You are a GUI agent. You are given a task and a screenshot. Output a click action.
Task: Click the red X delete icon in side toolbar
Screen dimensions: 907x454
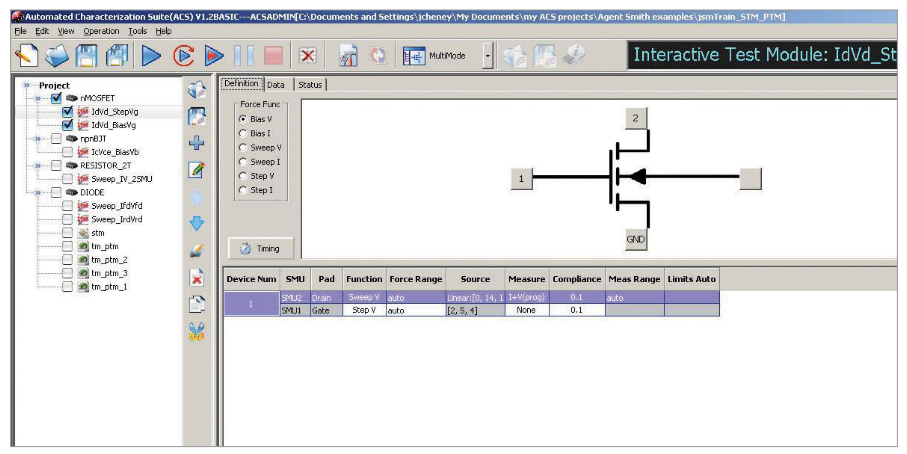[197, 278]
